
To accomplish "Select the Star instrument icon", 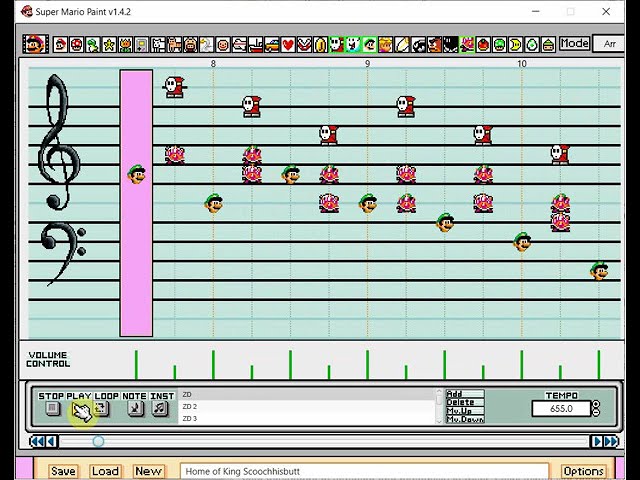I will 109,44.
